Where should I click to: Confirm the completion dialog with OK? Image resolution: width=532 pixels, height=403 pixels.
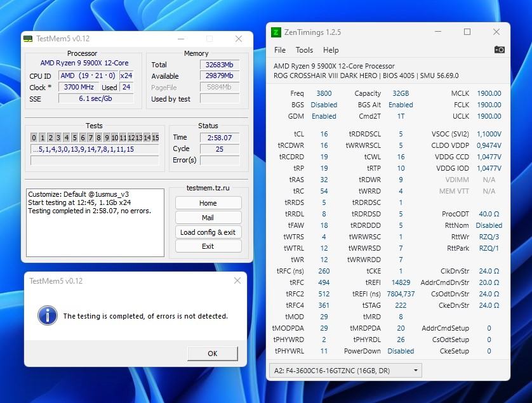[x=213, y=353]
